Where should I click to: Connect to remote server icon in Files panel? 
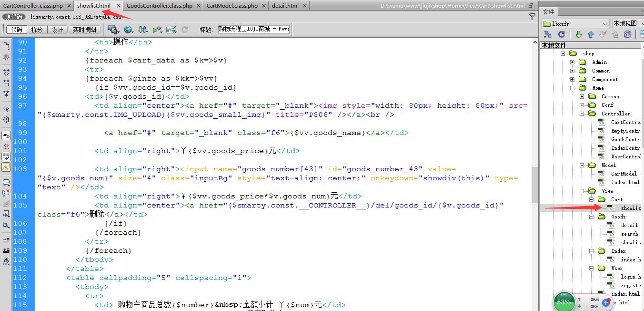point(548,34)
